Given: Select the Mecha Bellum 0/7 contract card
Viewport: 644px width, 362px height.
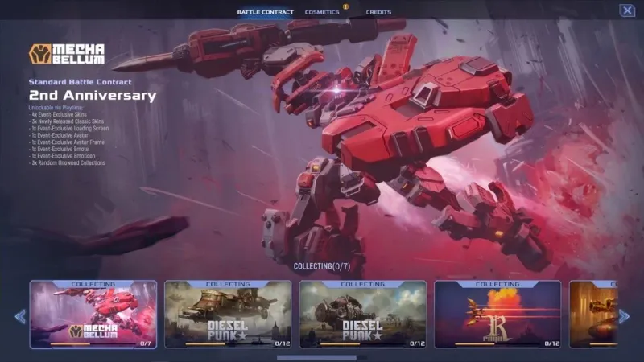Looking at the screenshot, I should [93, 315].
